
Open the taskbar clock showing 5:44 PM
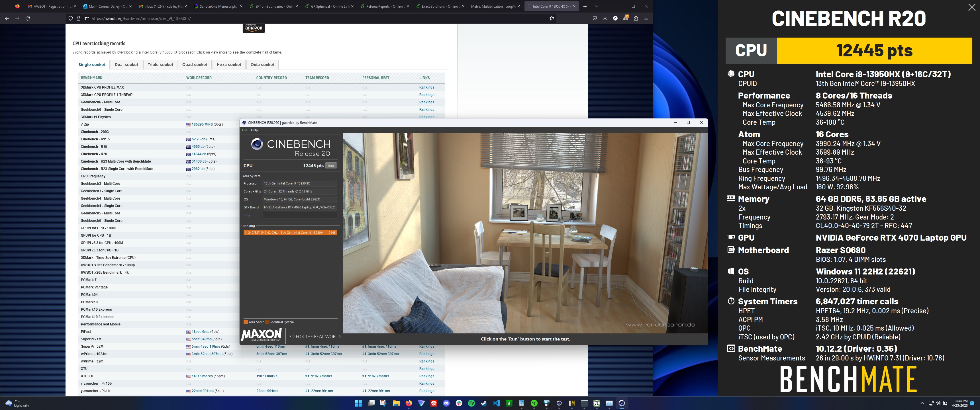tap(959, 403)
